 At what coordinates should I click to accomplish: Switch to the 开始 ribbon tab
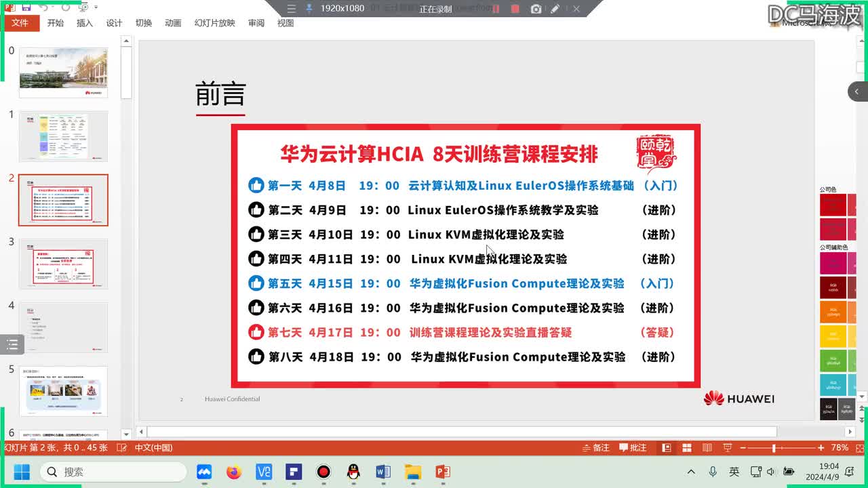[x=56, y=23]
